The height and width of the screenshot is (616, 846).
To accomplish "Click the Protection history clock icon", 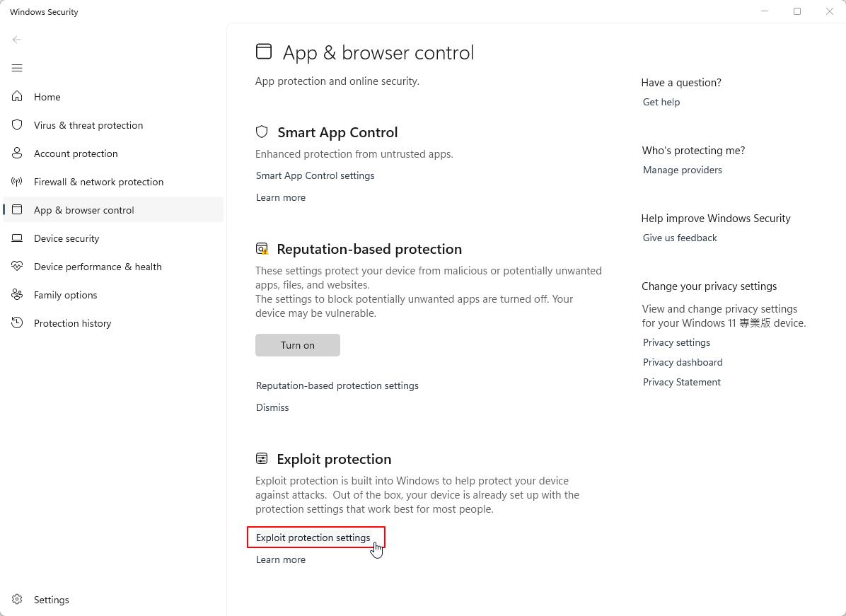I will [x=17, y=323].
